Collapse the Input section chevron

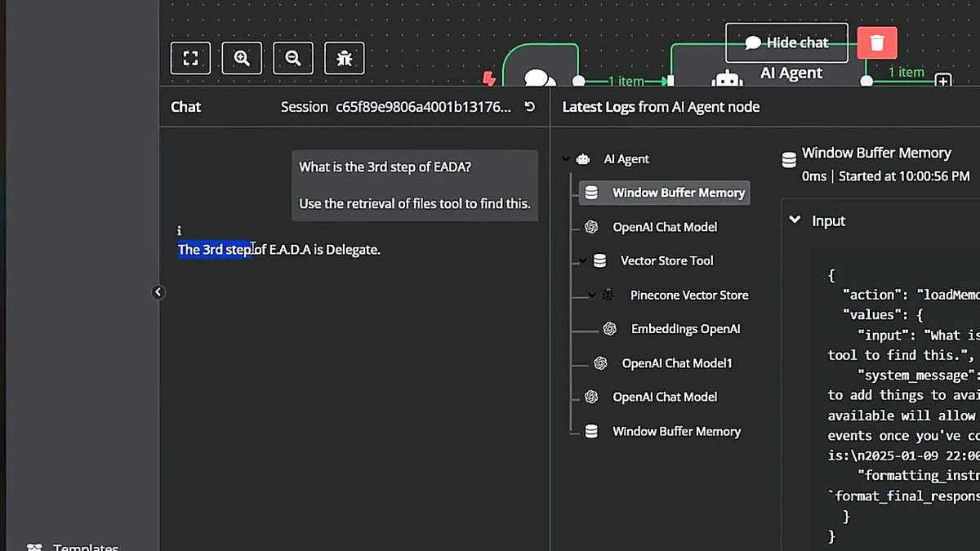[794, 220]
